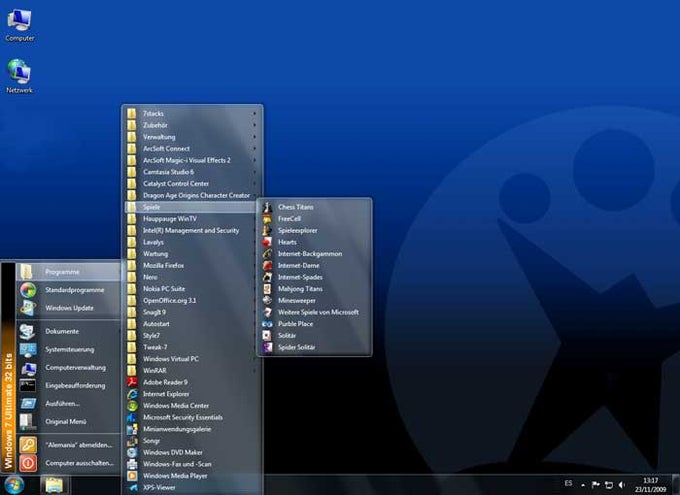This screenshot has height=495, width=680.
Task: Start the Hearts card game
Action: pyautogui.click(x=315, y=242)
